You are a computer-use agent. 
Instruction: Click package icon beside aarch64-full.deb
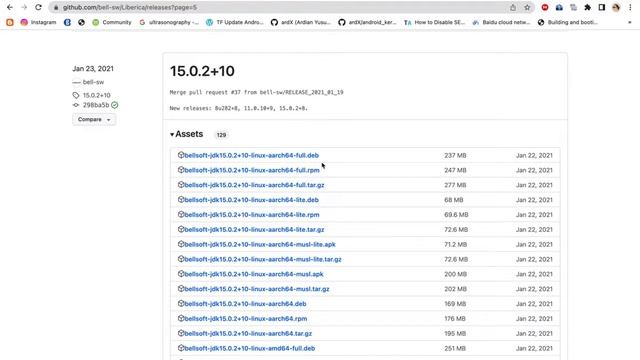tap(181, 155)
